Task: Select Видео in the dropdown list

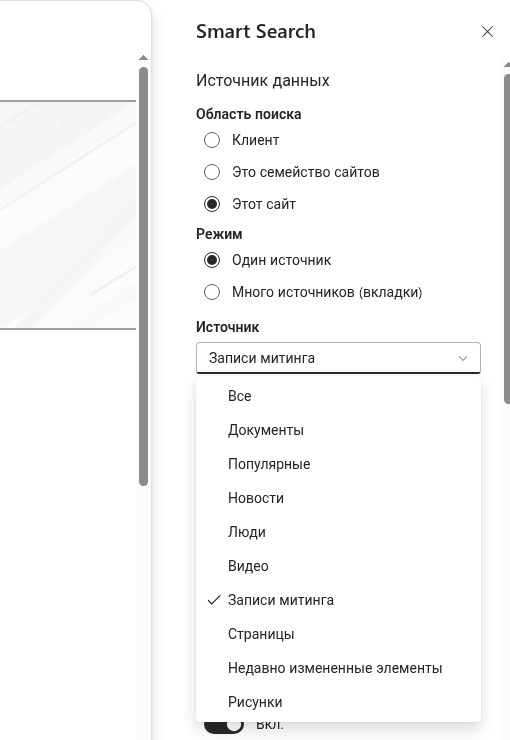Action: (338, 566)
